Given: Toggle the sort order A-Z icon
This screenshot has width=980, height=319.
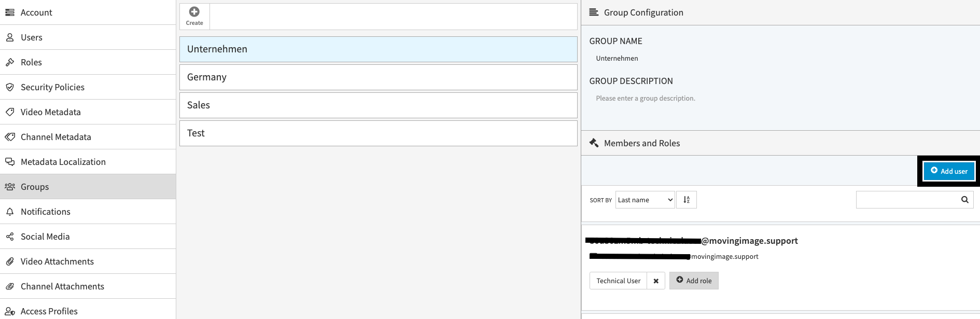Looking at the screenshot, I should (687, 200).
